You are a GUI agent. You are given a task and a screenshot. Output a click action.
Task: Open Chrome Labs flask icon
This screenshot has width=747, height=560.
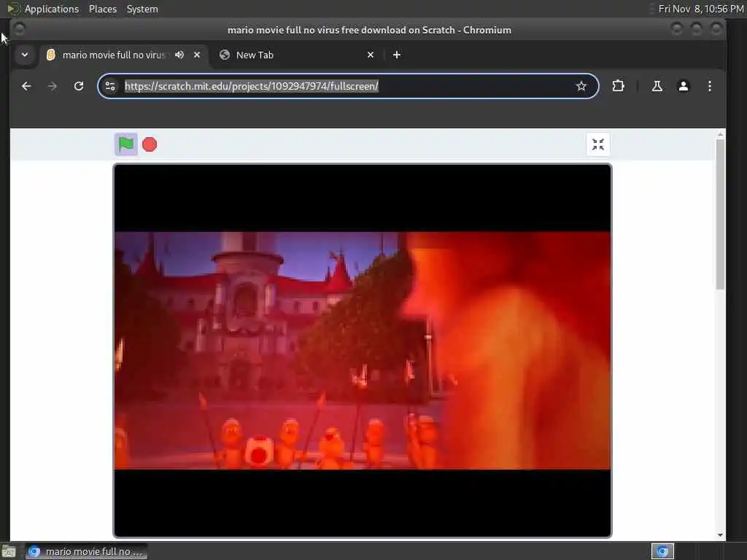(657, 86)
